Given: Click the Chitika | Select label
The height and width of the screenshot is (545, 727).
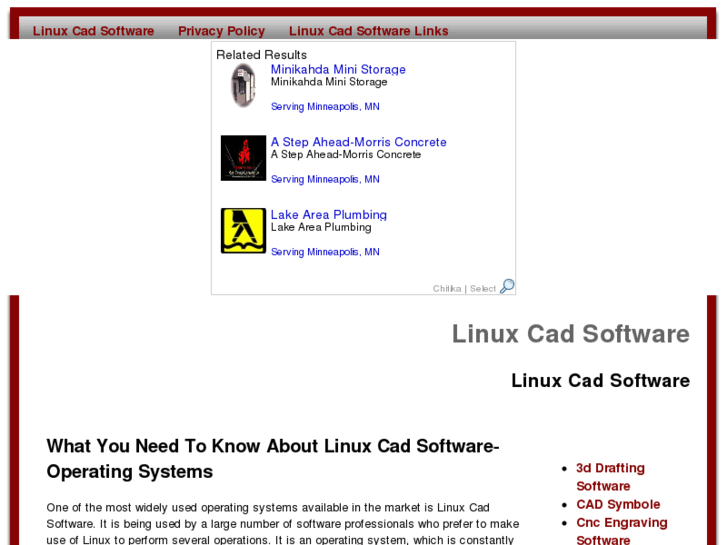Looking at the screenshot, I should (x=464, y=289).
